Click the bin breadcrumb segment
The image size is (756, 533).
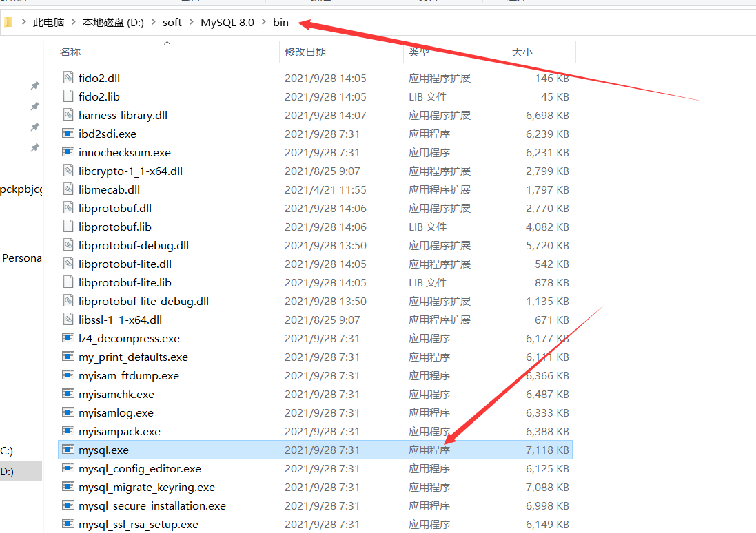coord(280,22)
